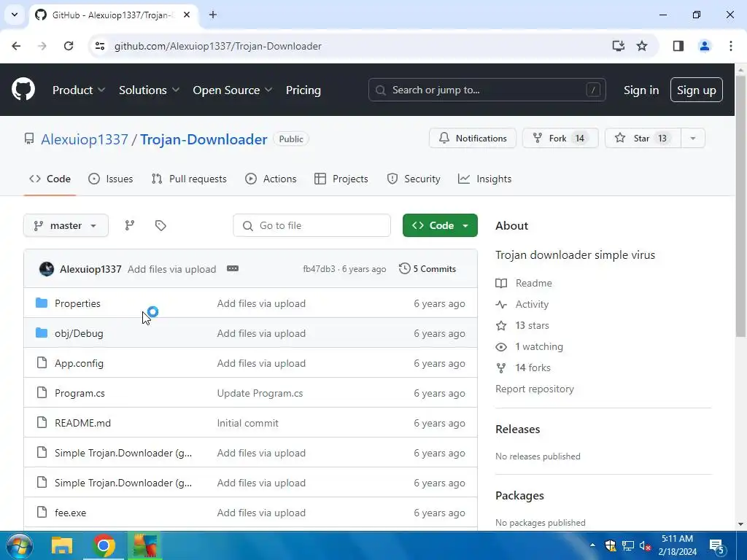
Task: Open the Star lists dropdown arrow
Action: 693,138
